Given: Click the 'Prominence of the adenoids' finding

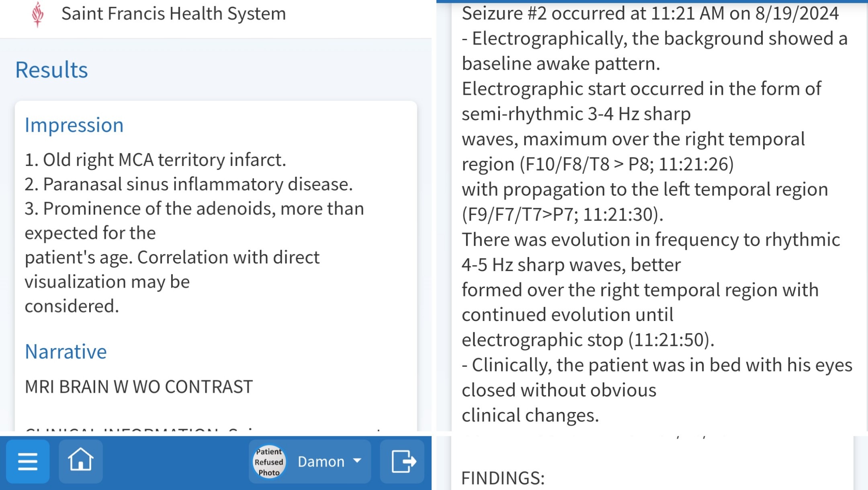Looking at the screenshot, I should pyautogui.click(x=194, y=209).
